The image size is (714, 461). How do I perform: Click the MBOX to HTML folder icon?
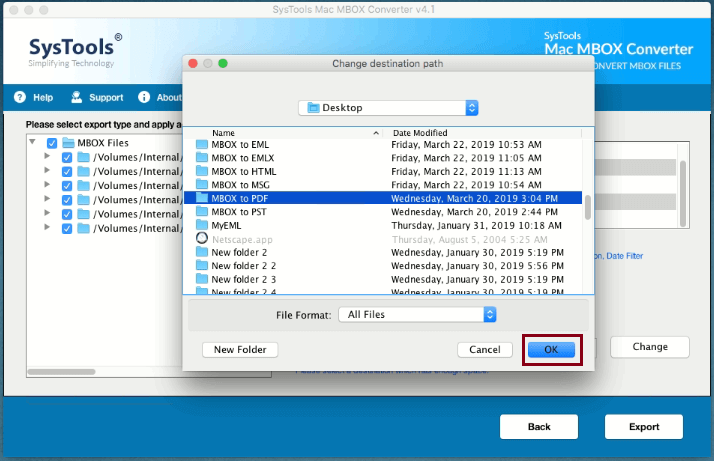tap(202, 171)
